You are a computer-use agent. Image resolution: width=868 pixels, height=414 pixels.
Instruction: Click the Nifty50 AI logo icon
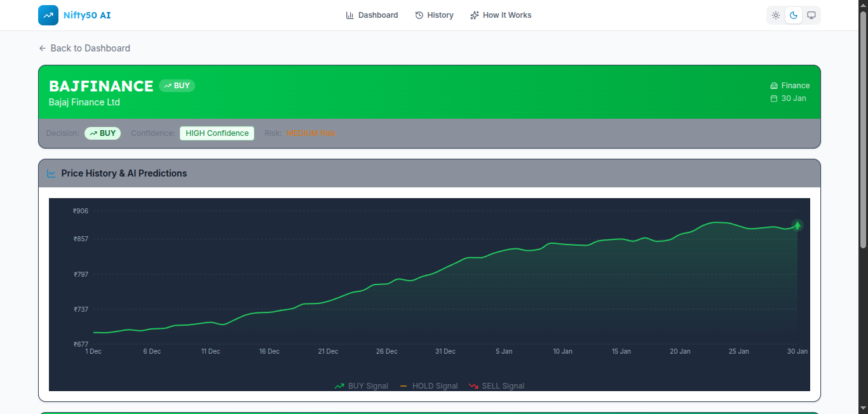48,15
